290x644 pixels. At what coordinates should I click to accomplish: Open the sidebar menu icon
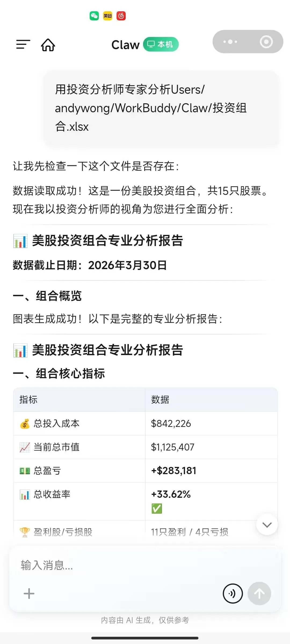click(x=23, y=45)
